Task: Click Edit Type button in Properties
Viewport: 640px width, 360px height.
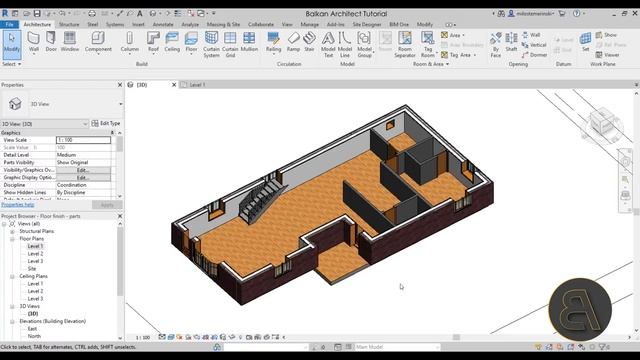Action: click(x=106, y=123)
